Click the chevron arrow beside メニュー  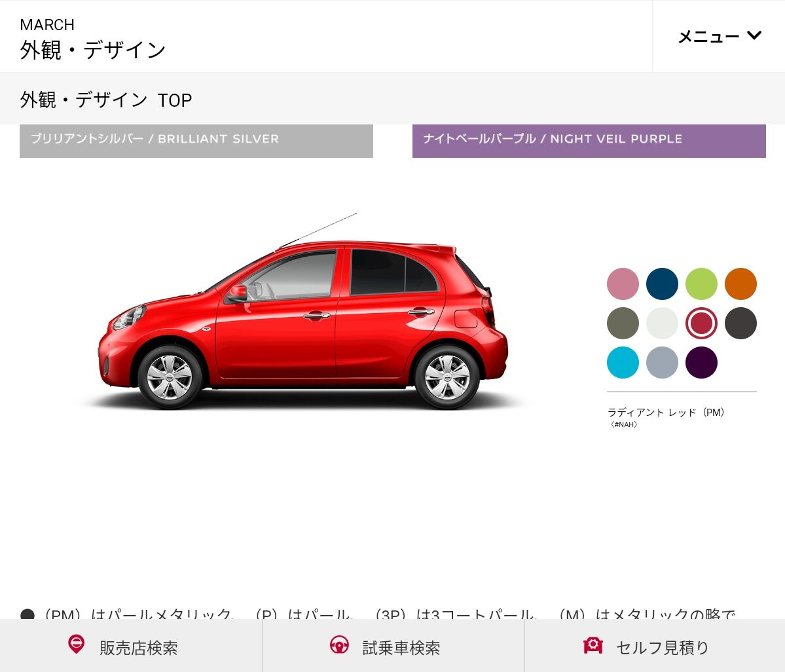(x=754, y=35)
